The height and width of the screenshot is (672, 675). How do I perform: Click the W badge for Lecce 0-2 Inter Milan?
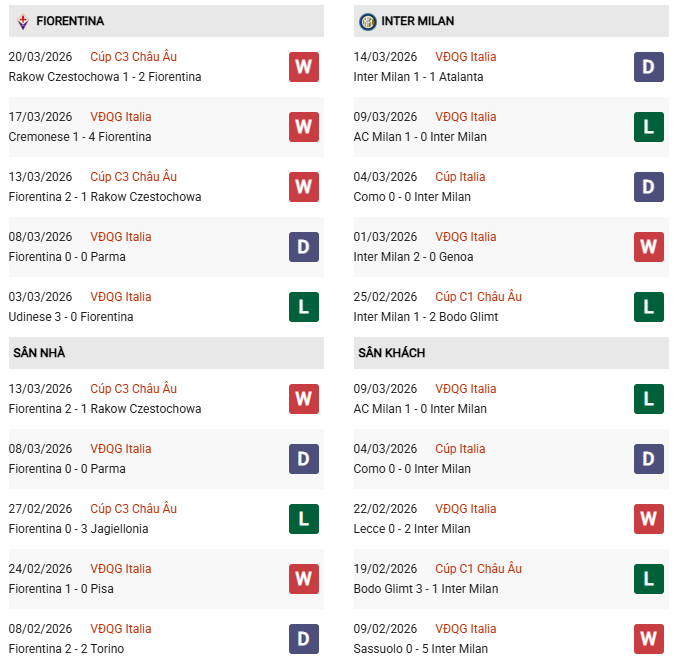pos(649,519)
